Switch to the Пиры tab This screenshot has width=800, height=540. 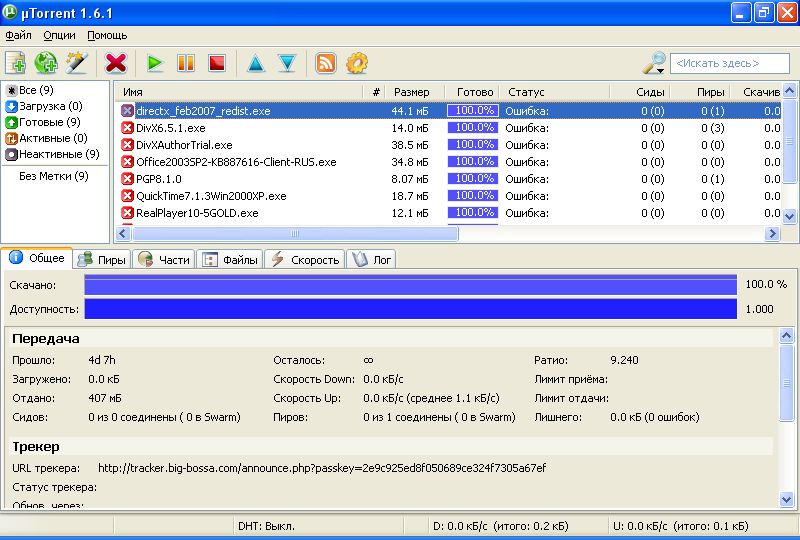tap(102, 260)
